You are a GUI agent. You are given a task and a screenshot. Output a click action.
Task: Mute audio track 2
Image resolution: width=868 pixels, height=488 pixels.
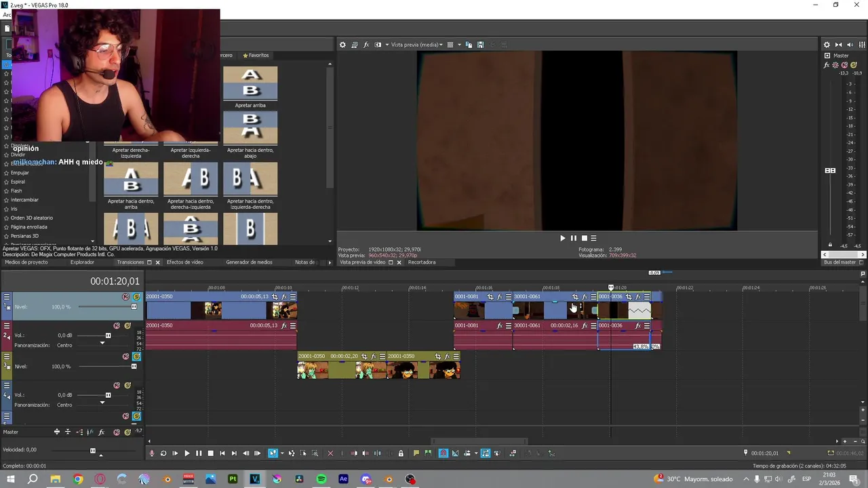(x=117, y=325)
